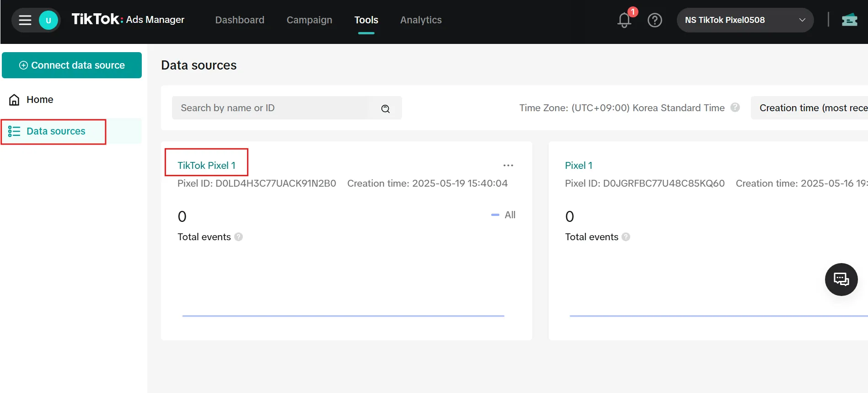Click Total events label under TikTok Pixel 1
The height and width of the screenshot is (393, 868).
point(204,237)
